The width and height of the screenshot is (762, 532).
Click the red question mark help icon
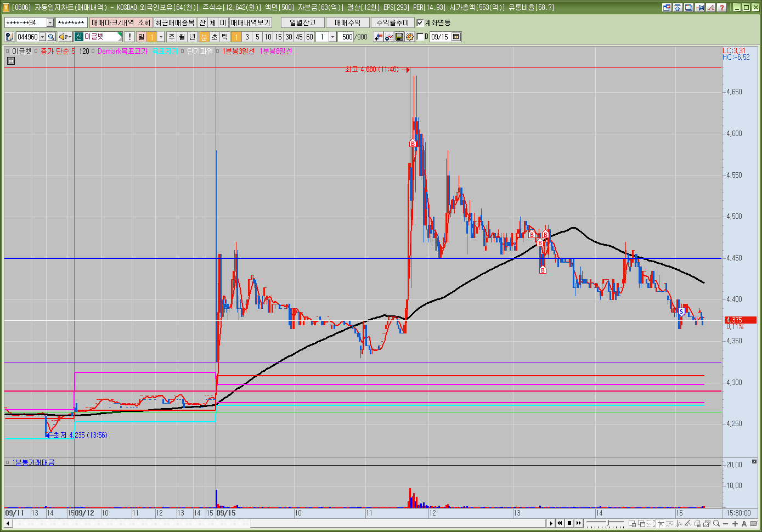pyautogui.click(x=722, y=8)
